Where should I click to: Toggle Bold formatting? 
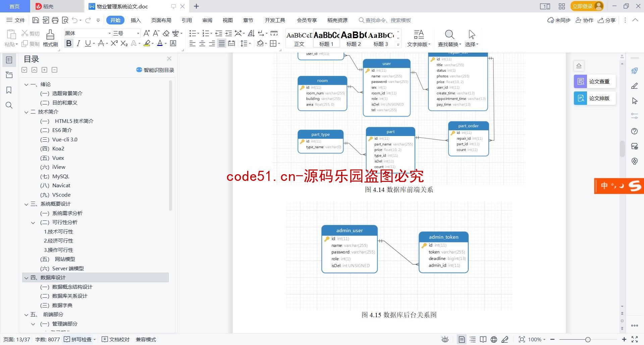click(69, 43)
